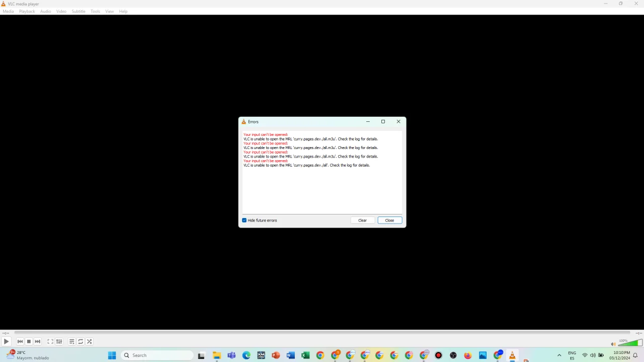Open Excel from taskbar
This screenshot has height=362, width=644.
[x=305, y=355]
